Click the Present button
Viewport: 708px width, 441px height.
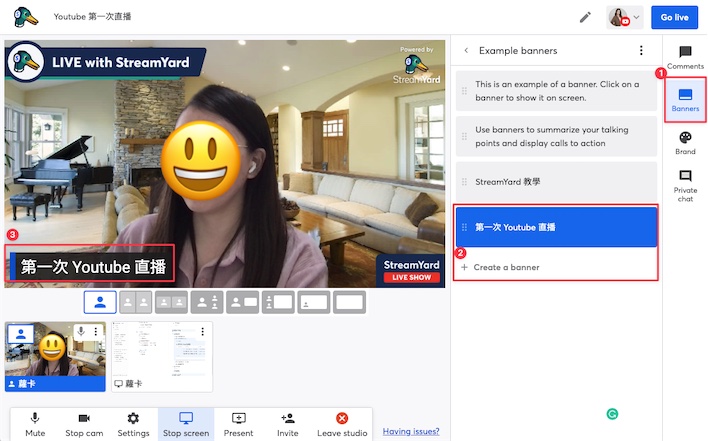238,425
